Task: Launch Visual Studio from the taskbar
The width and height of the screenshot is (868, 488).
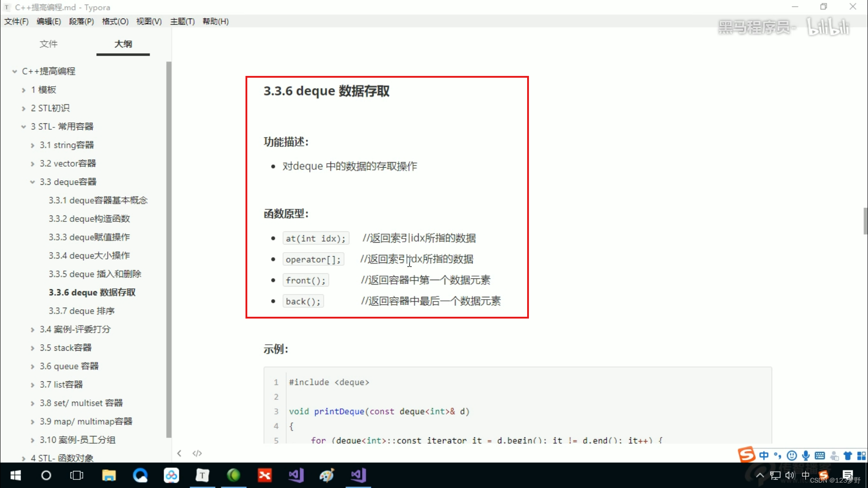Action: 296,475
